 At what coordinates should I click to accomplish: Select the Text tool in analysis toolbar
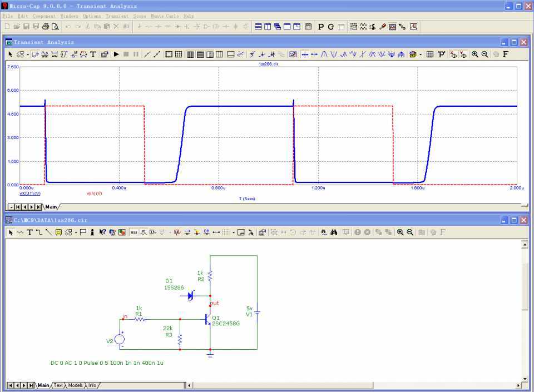point(93,54)
